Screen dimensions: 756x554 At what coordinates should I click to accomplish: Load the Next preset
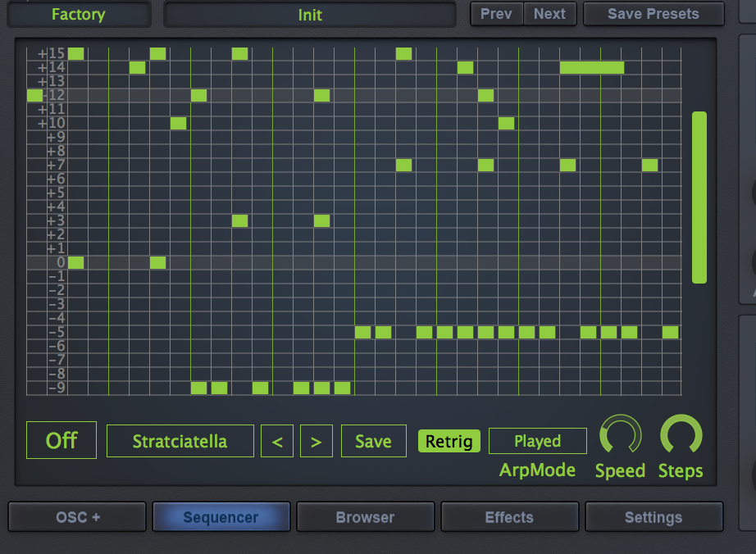[549, 13]
